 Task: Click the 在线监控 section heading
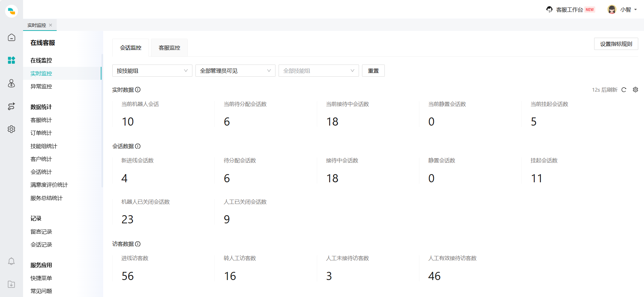point(41,60)
